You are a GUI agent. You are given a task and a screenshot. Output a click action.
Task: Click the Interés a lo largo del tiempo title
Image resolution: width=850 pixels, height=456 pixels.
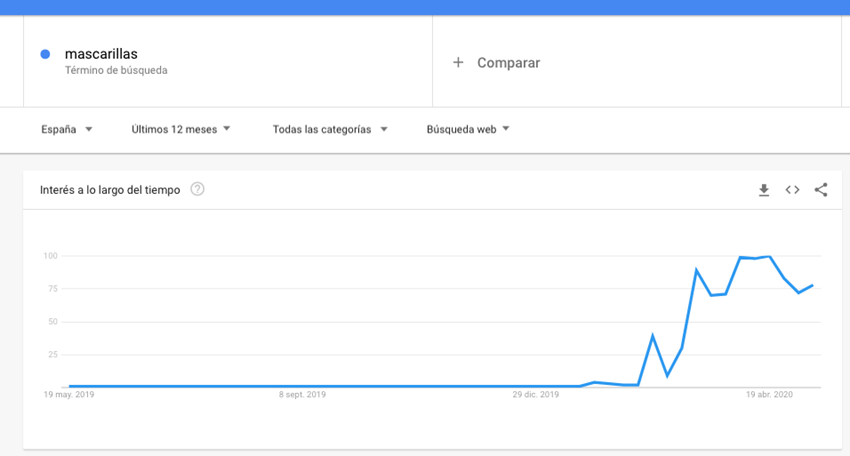tap(110, 190)
